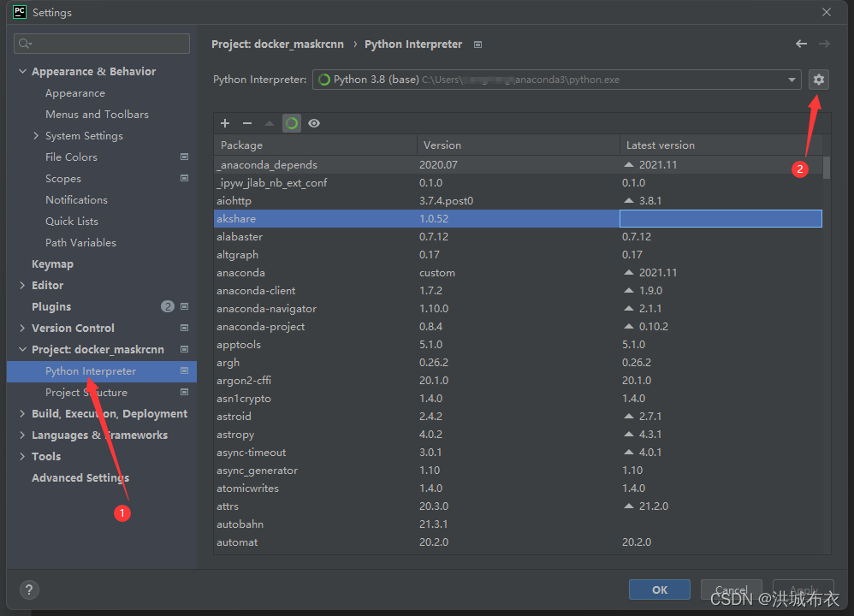Open Advanced Settings

coord(80,477)
